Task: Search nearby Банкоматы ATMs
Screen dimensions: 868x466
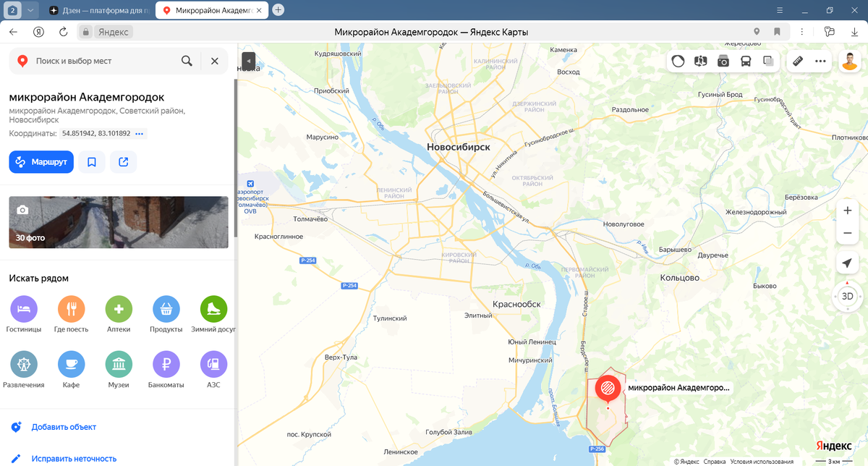Action: click(166, 370)
